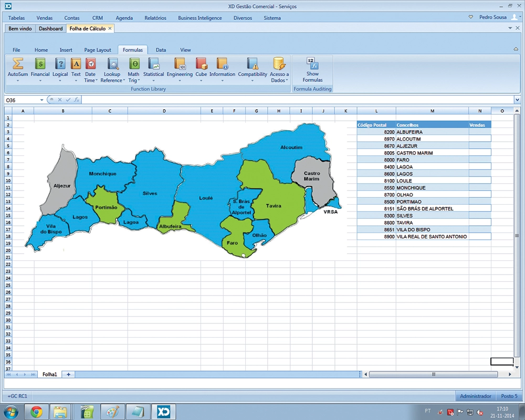The image size is (525, 420).
Task: Collapse the ribbon with the chevron
Action: pos(516,49)
